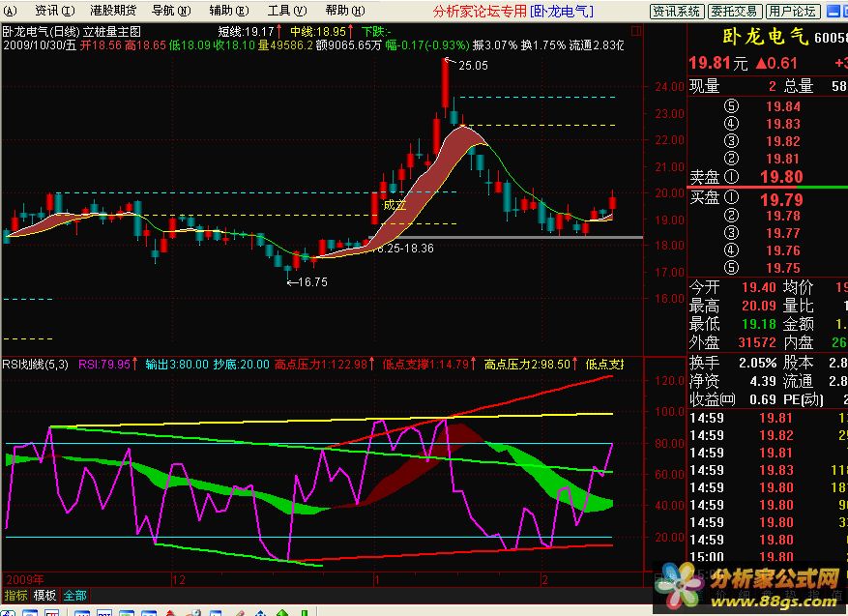Click the stock name 卧龙电气 in the quote panel
Screen dimensions: 848x616
[766, 37]
